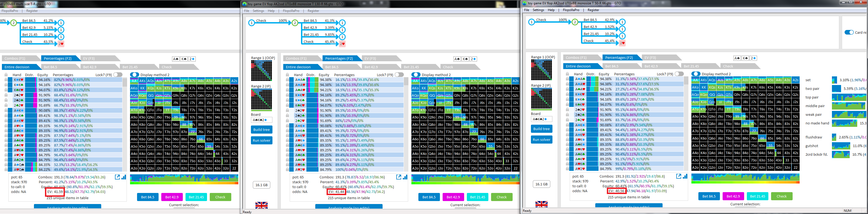The image size is (868, 214).
Task: Click Build tree in T 130-R 66 window
Action: (x=261, y=130)
